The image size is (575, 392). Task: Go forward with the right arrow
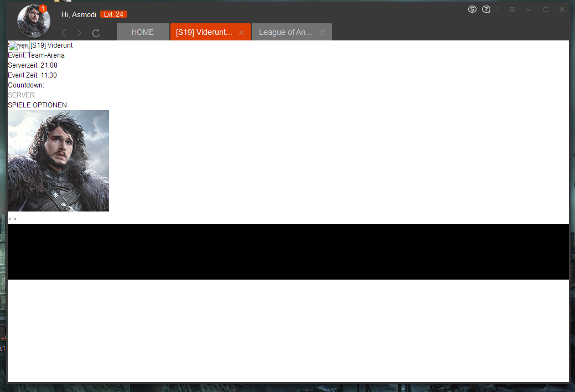pyautogui.click(x=79, y=33)
